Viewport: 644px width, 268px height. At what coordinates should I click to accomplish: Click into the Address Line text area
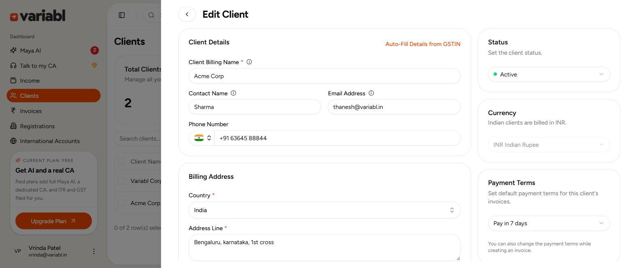pyautogui.click(x=324, y=247)
